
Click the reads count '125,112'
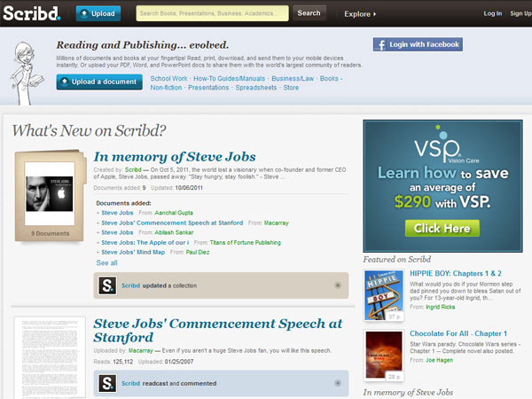click(x=123, y=362)
